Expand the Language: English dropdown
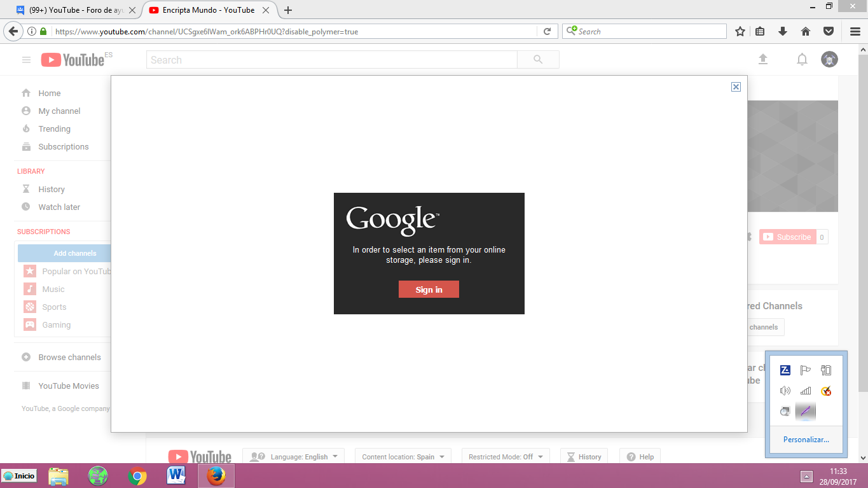 [x=293, y=457]
